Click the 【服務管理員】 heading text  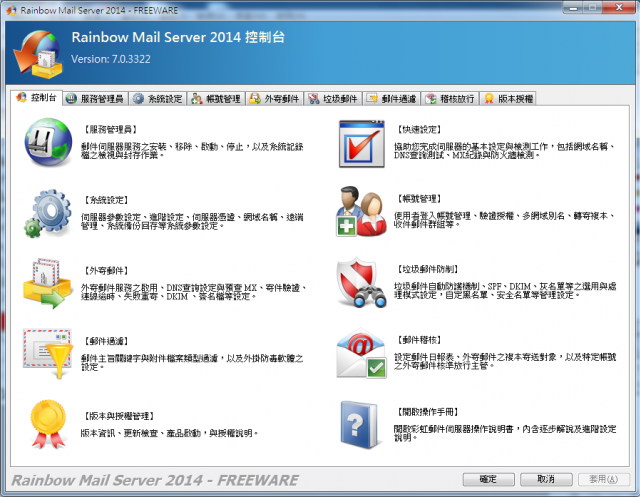(x=110, y=129)
